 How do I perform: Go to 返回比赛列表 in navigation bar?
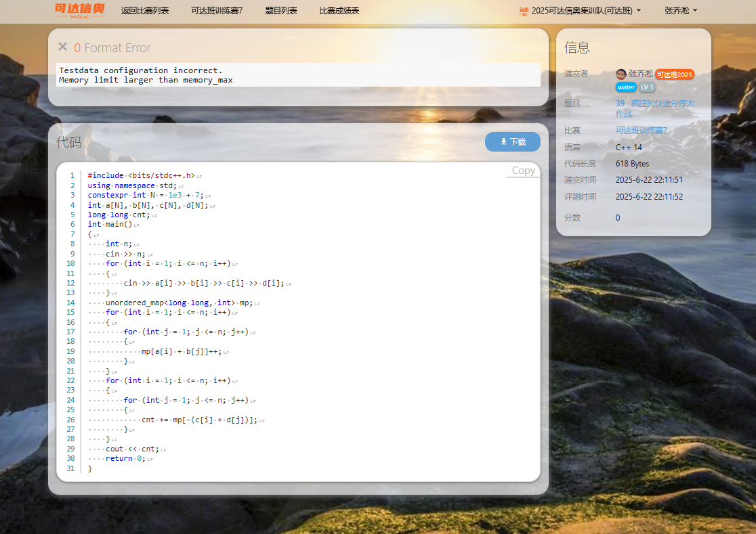coord(145,11)
